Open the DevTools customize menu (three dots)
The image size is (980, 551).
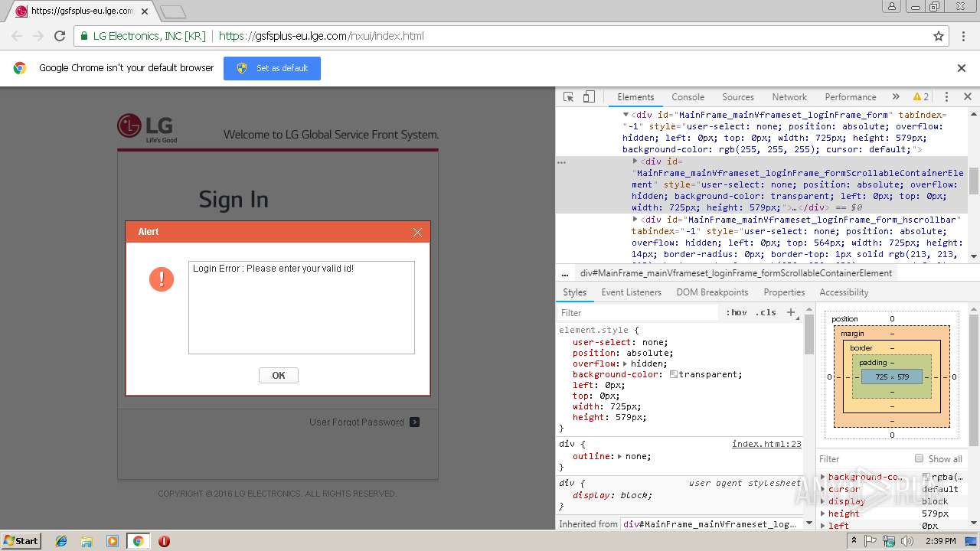click(946, 97)
